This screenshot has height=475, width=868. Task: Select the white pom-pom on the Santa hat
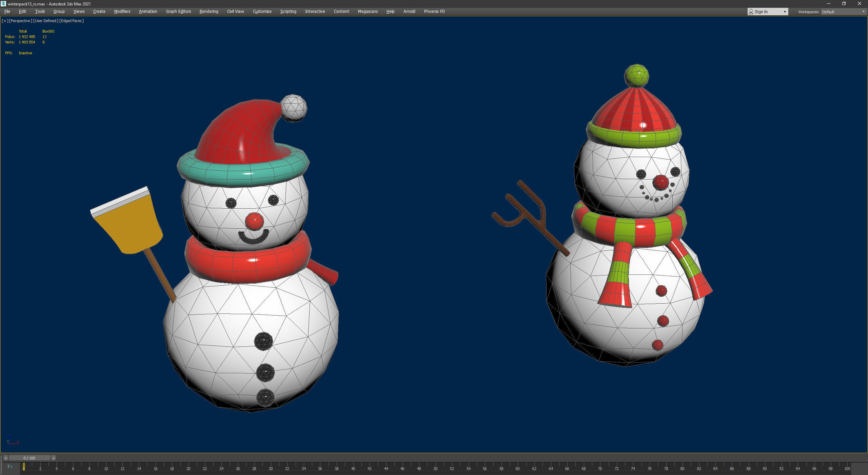[x=294, y=108]
